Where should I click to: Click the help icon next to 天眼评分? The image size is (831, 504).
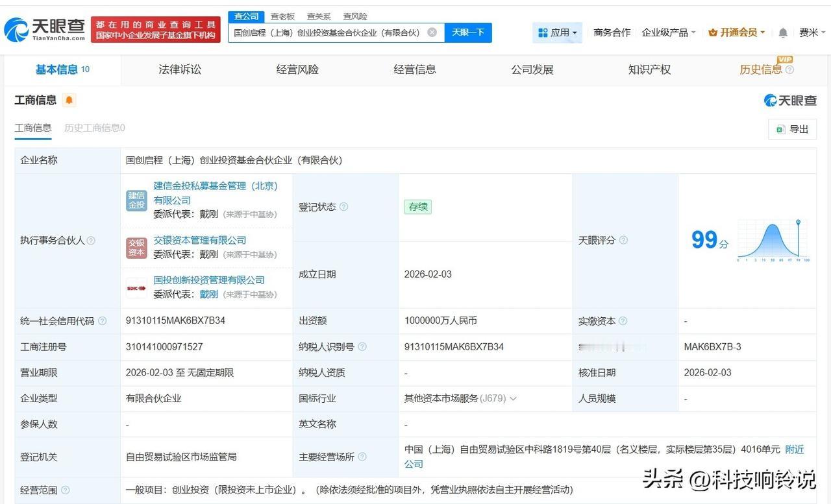click(x=623, y=241)
